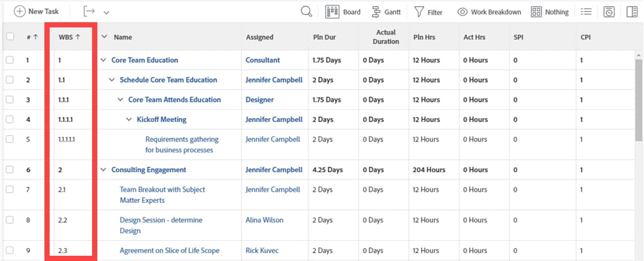Open the Filter funnel menu
This screenshot has height=261, width=644.
tap(428, 12)
